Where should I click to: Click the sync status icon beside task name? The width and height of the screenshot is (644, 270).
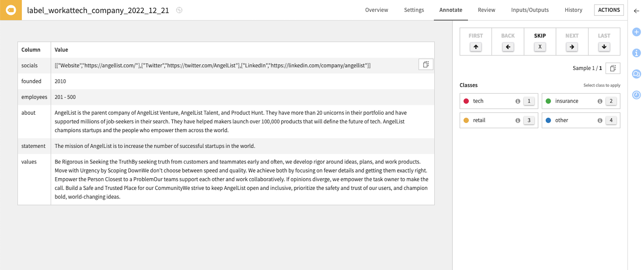point(179,10)
